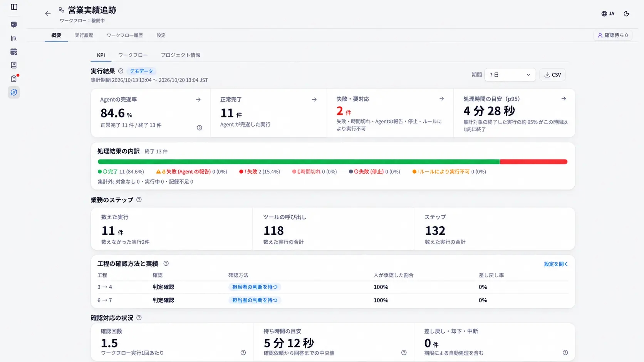Select the ワークフロー sub-tab
This screenshot has height=362, width=644.
(x=133, y=55)
